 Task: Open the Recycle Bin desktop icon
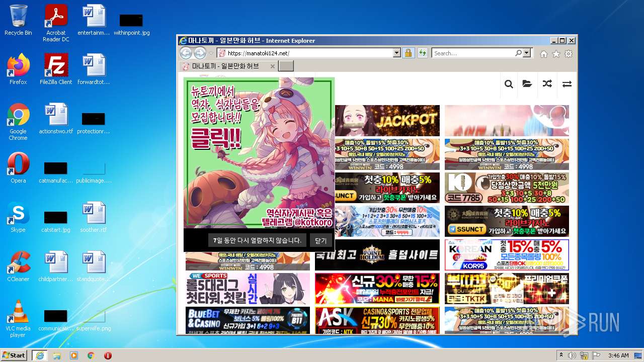pos(18,20)
